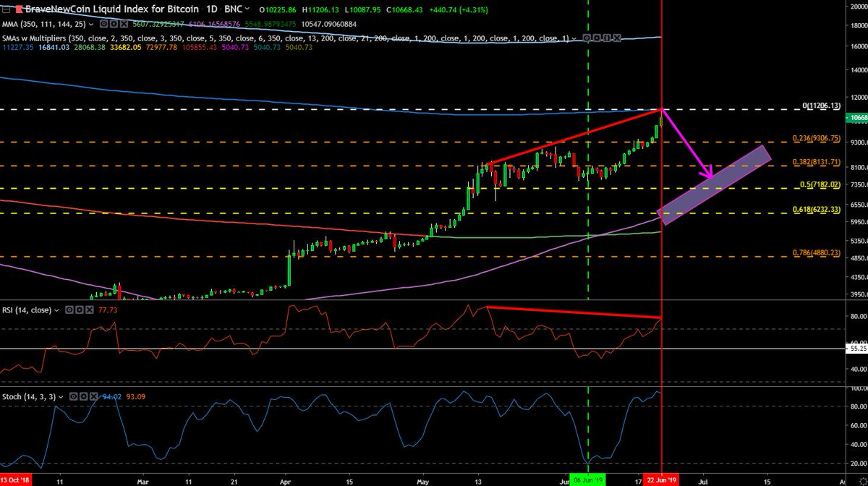The width and height of the screenshot is (868, 486).
Task: Click the Stoch (14, 3, 3) label
Action: [29, 396]
